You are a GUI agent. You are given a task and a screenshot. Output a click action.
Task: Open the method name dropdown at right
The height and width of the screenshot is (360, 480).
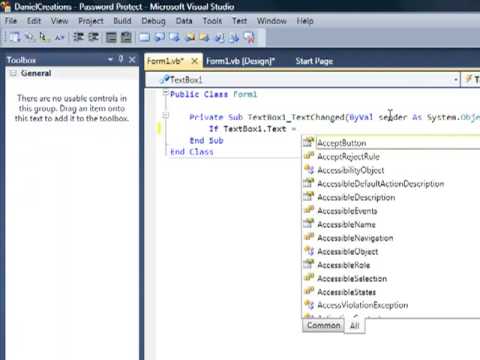click(x=471, y=80)
